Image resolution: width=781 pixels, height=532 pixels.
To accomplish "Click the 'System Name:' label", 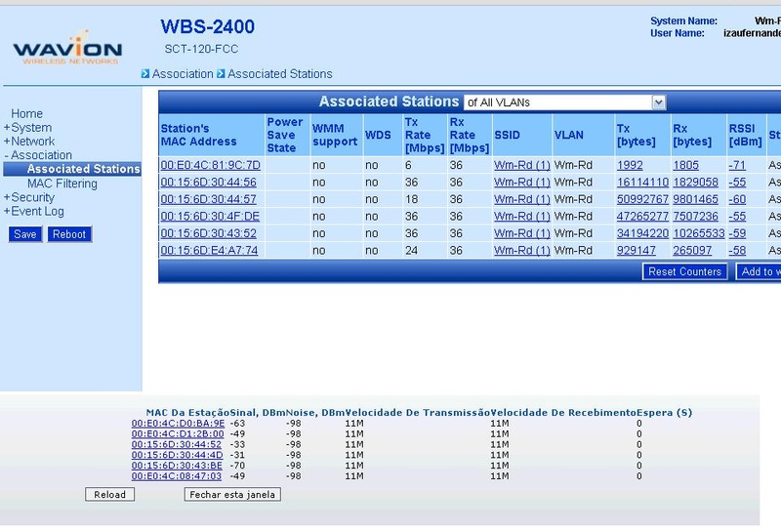I will pyautogui.click(x=684, y=20).
